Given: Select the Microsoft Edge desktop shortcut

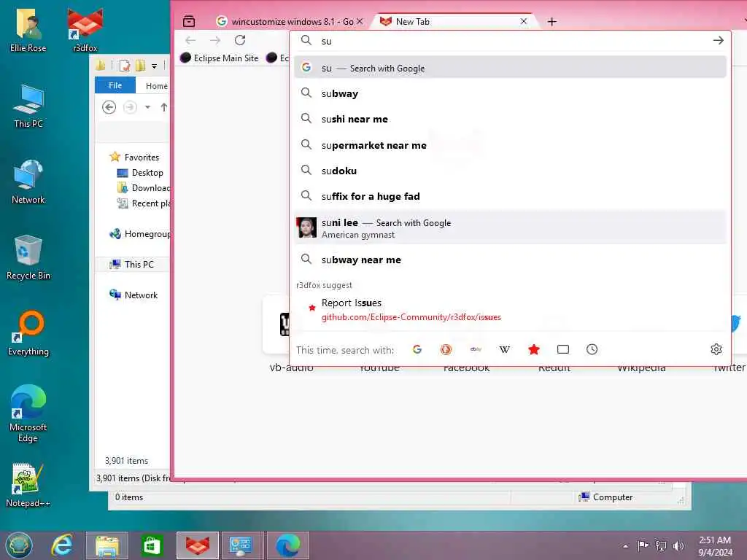Looking at the screenshot, I should [28, 413].
